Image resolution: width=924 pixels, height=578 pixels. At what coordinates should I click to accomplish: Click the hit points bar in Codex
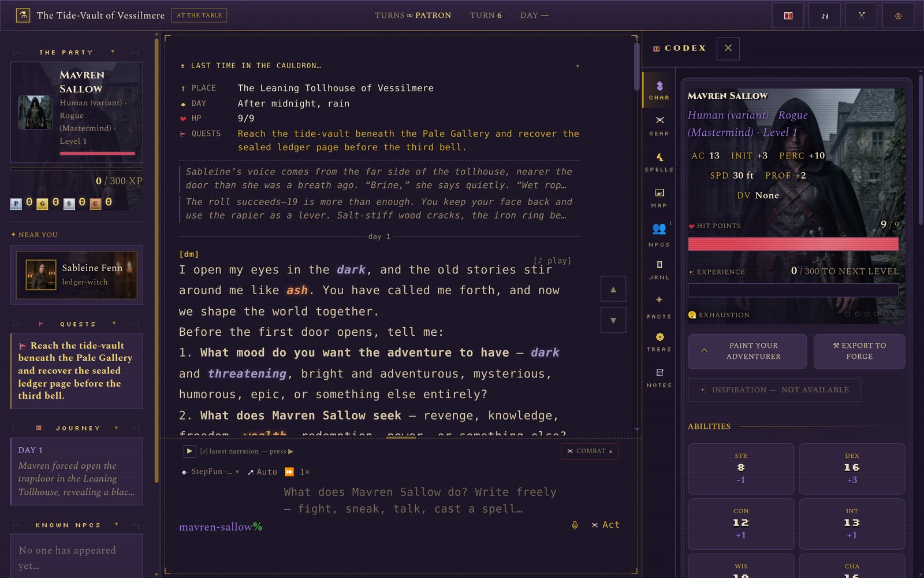793,244
